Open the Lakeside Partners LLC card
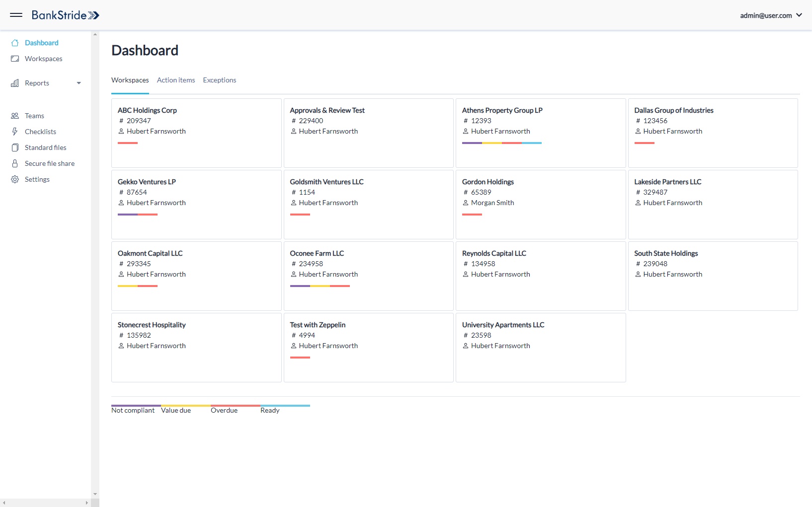The width and height of the screenshot is (812, 507). tap(713, 205)
